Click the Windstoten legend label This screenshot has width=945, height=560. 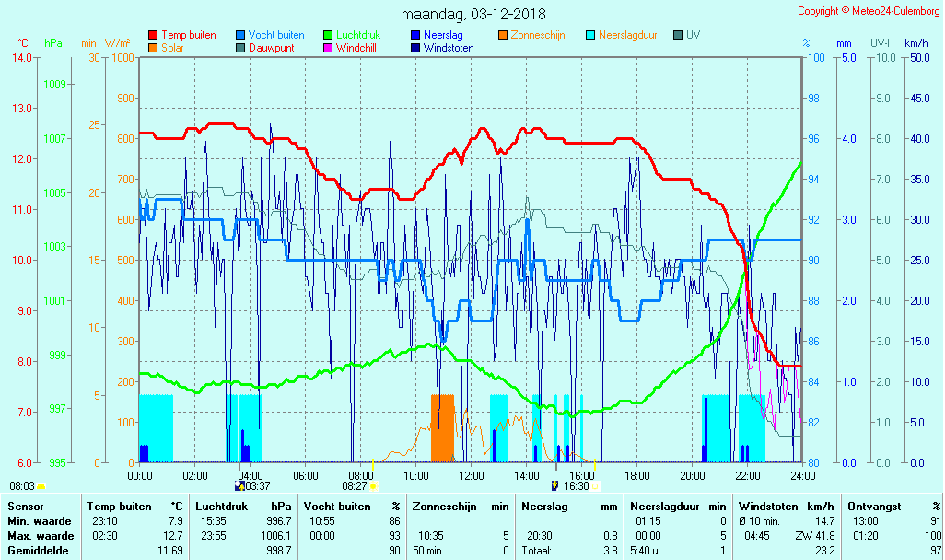coord(449,48)
